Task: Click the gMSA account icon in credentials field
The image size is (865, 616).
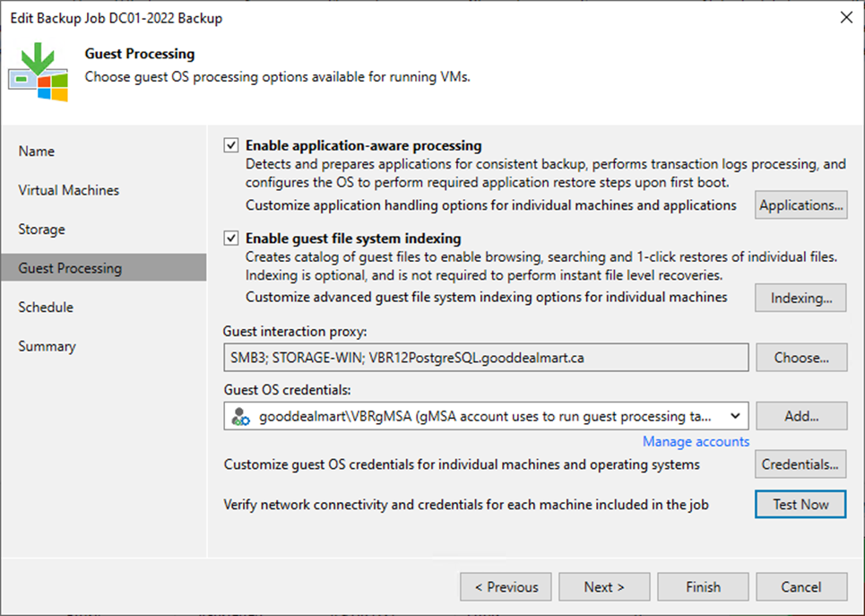Action: [x=237, y=415]
